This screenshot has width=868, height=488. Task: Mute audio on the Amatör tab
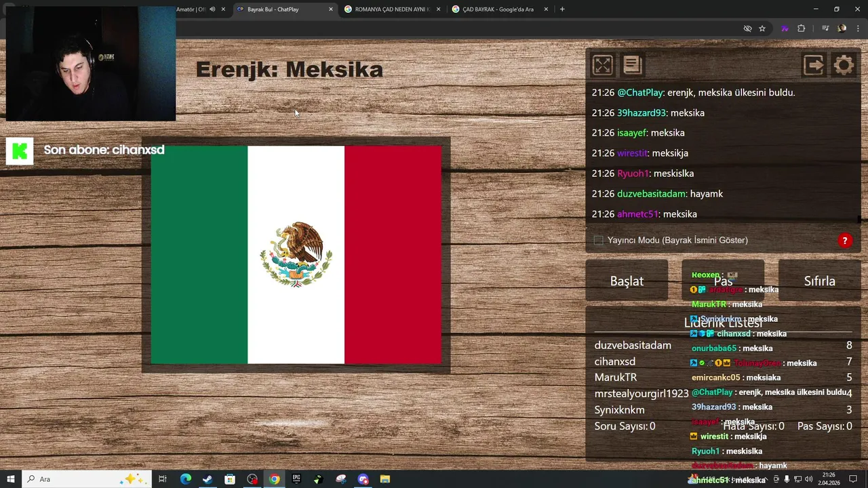pyautogui.click(x=212, y=9)
